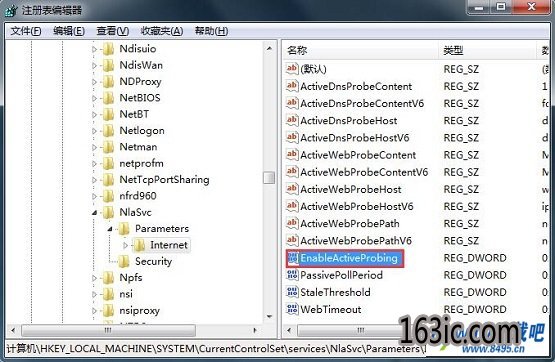This screenshot has width=555, height=362.
Task: Select the Internet key folder icon
Action: pyautogui.click(x=139, y=245)
